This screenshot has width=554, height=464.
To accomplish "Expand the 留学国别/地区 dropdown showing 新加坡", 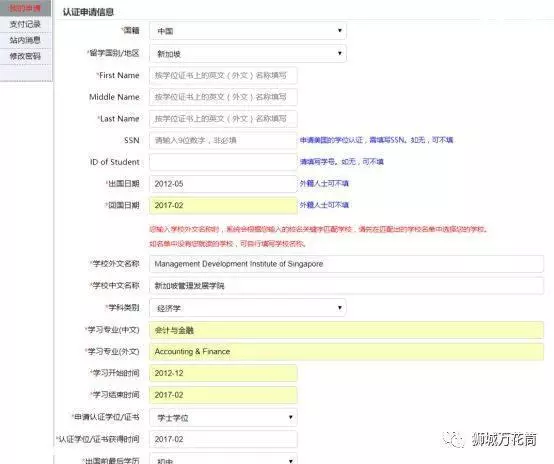I will 248,54.
